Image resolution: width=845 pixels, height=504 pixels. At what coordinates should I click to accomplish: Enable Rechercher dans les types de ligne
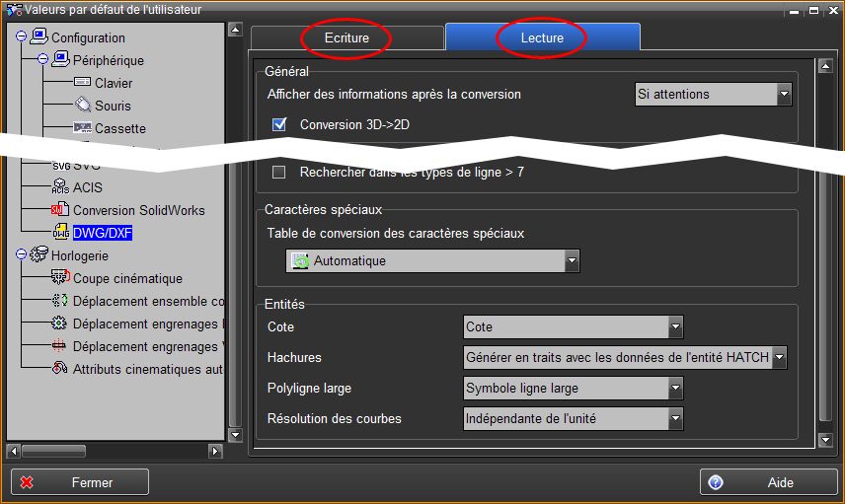[278, 172]
